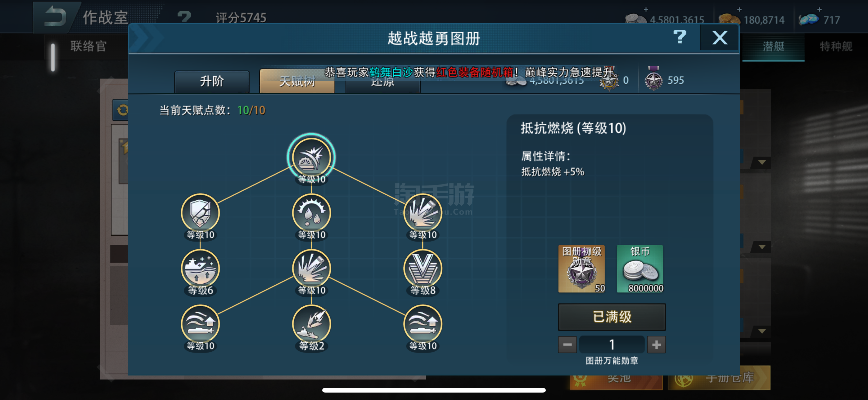Open the 潜艇 category tab
Viewport: 868px width, 400px height.
pos(773,46)
